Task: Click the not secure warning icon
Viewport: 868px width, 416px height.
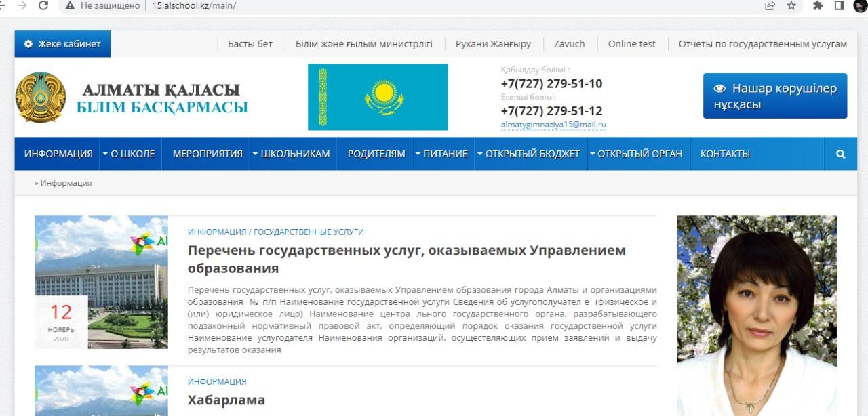Action: 70,5
